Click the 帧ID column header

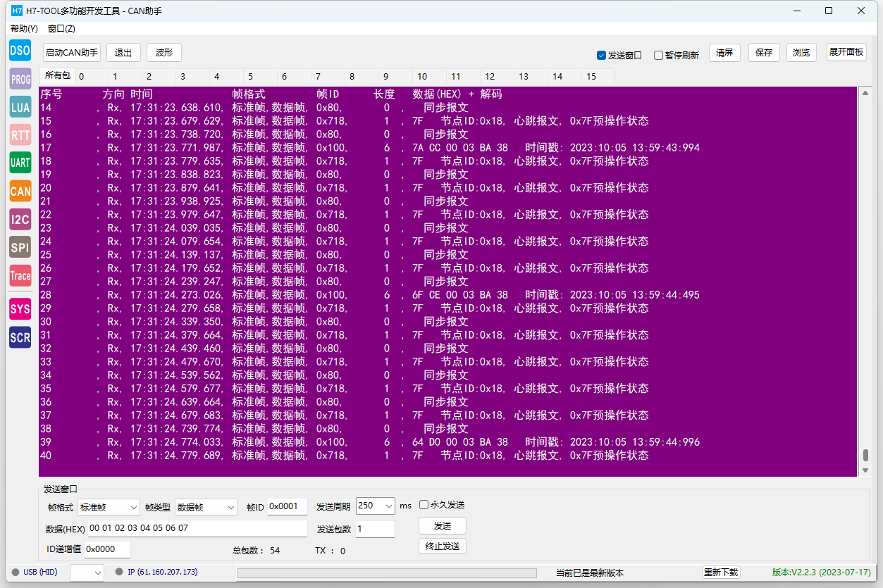[x=328, y=94]
